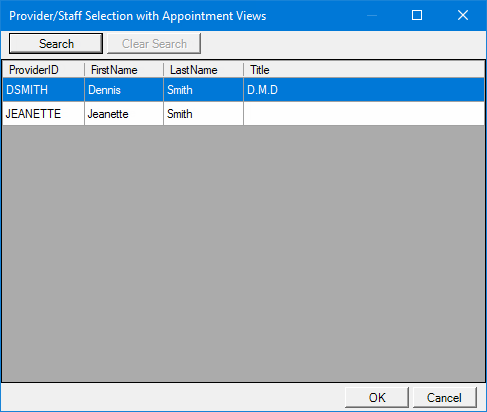Select the DSMITH provider ID cell

43,90
